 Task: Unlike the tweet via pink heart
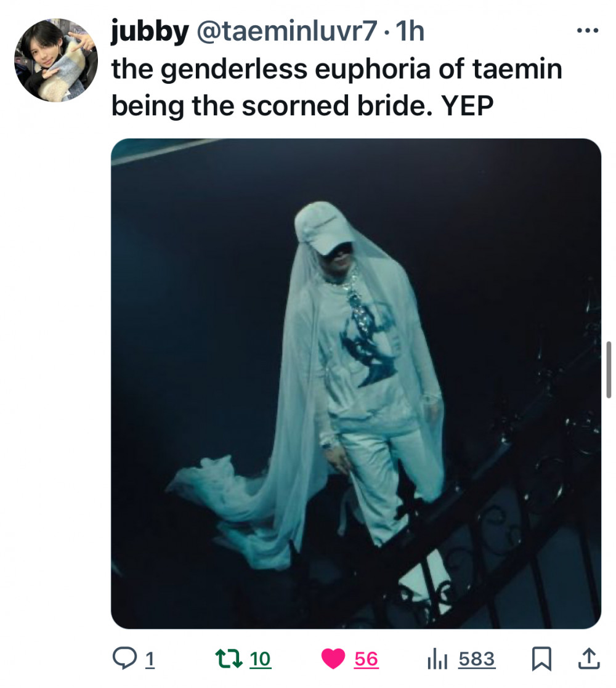(x=333, y=659)
